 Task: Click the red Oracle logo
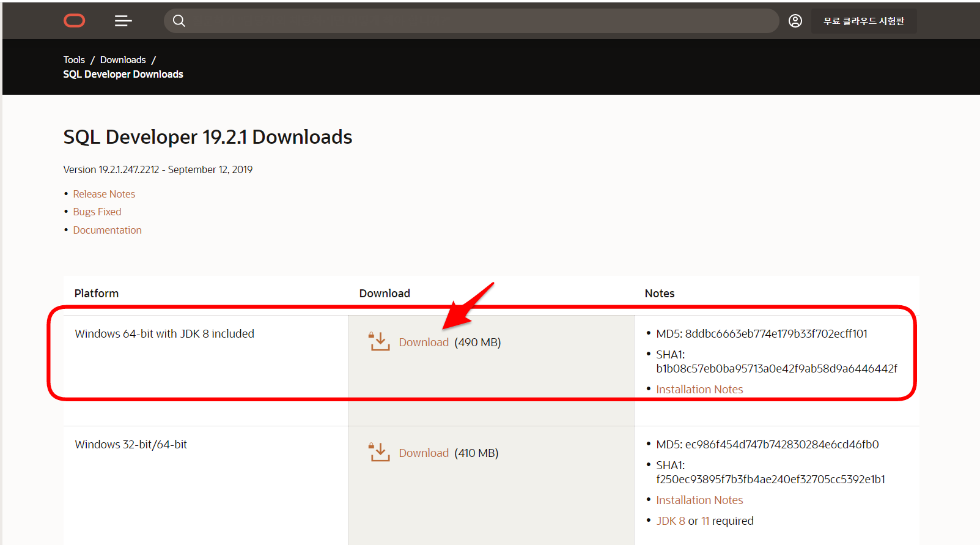[75, 21]
